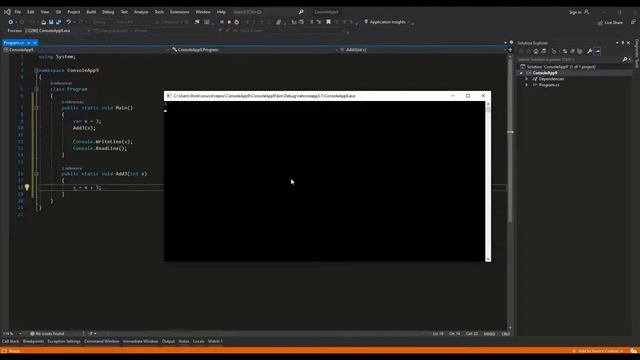Close the ConsoleApp9.exe console window
Screen dimensions: 640x360
click(483, 96)
